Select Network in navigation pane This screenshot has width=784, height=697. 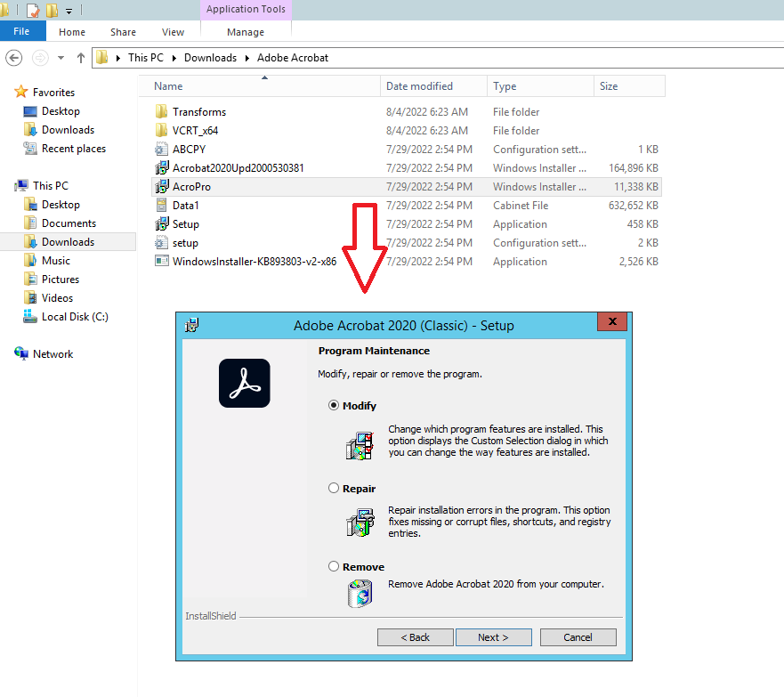point(53,354)
